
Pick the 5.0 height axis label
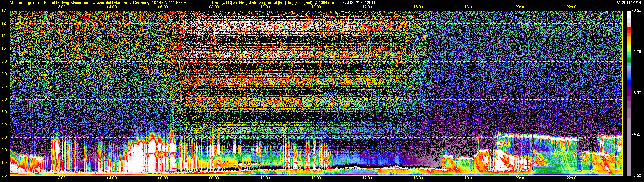tap(4, 112)
